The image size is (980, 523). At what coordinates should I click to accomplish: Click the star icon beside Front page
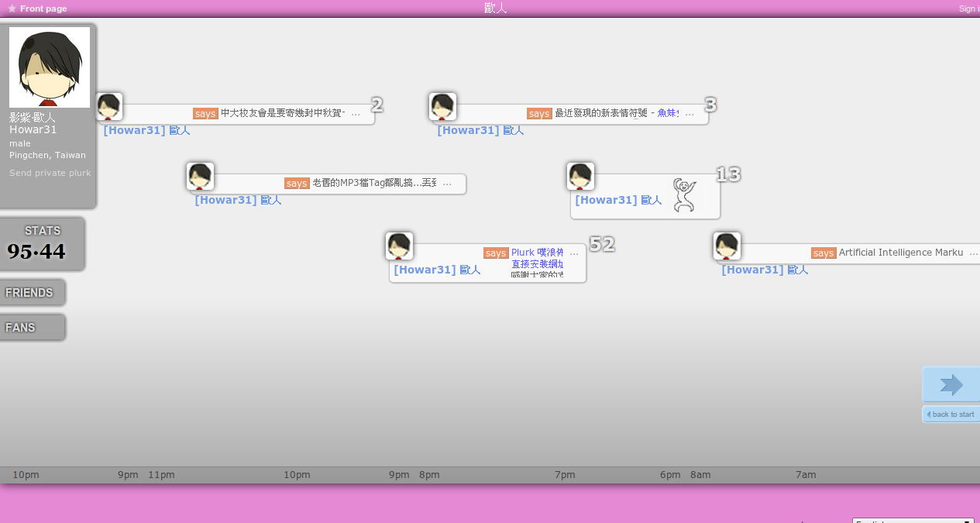pyautogui.click(x=12, y=9)
